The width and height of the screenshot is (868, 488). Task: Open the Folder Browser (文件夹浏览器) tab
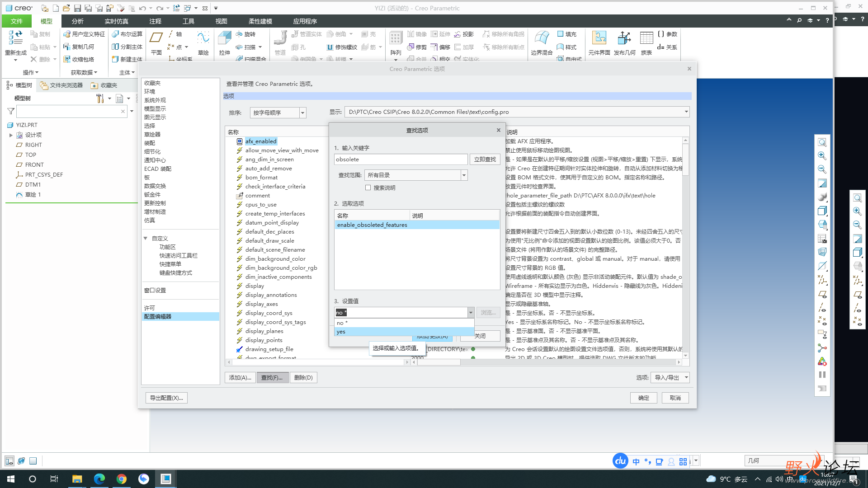click(61, 85)
